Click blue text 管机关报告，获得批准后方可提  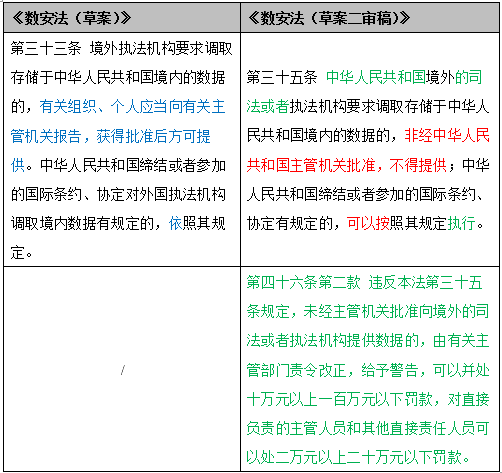(111, 136)
